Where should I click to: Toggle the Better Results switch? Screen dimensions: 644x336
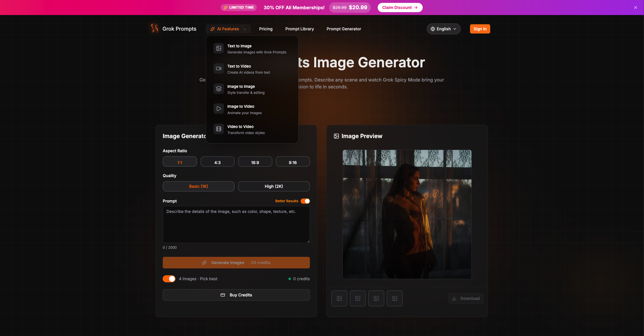click(305, 201)
